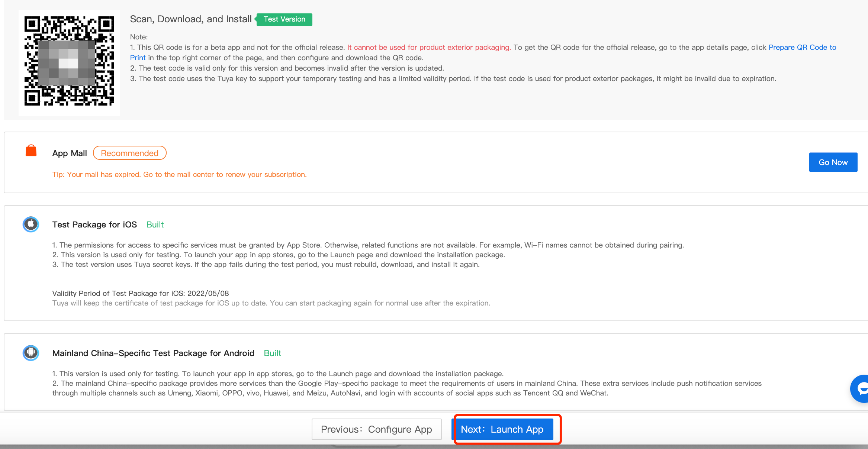Click the Recommended tag beside App Mall

129,153
